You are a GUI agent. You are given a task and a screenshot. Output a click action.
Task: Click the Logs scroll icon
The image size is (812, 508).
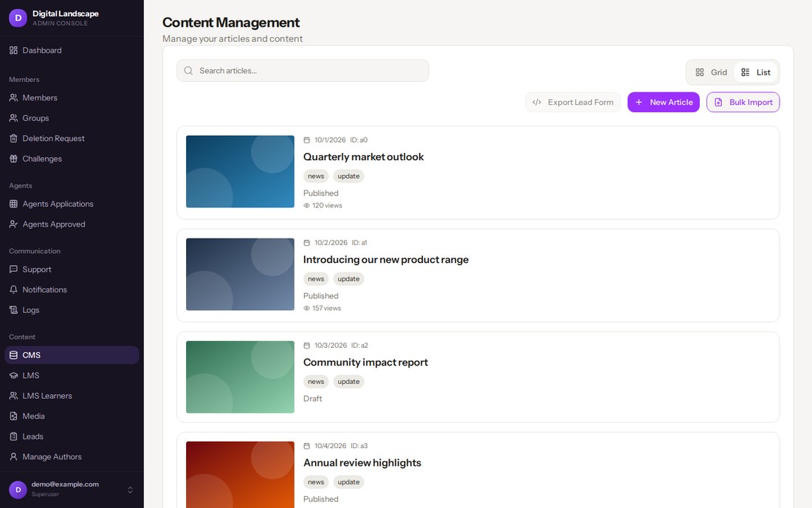13,309
